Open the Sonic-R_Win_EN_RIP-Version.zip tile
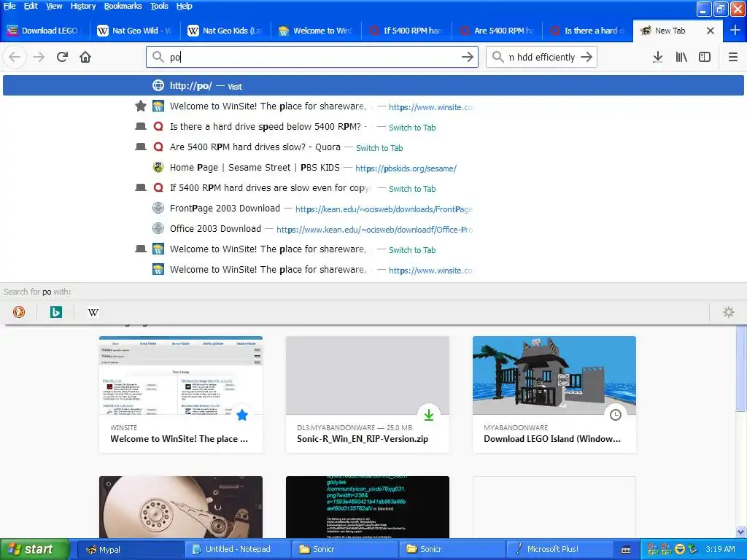Viewport: 747px width, 560px height. tap(368, 394)
